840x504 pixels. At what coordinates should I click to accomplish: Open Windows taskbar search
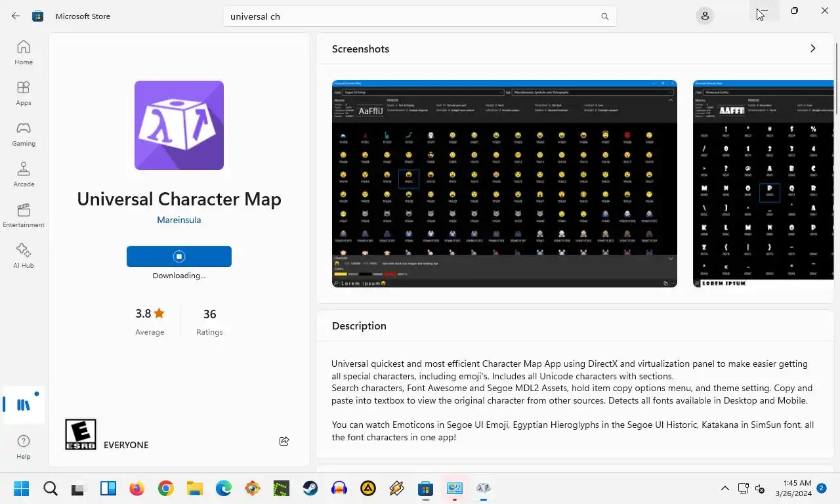coord(51,488)
